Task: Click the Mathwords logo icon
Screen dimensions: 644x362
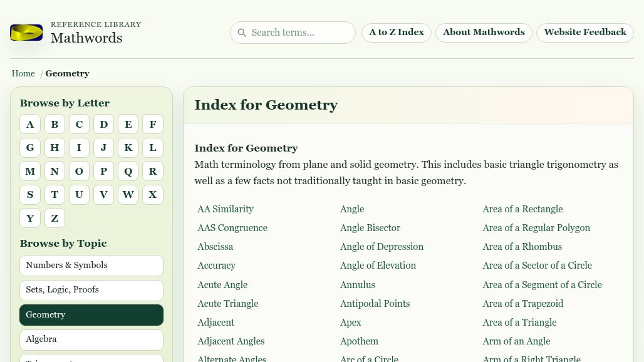Action: (x=26, y=32)
